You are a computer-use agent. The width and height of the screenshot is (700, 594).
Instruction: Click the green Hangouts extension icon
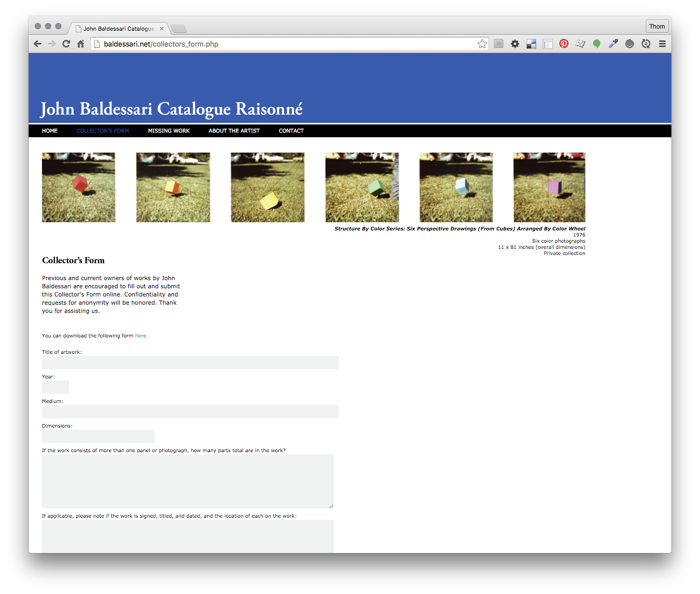click(597, 44)
